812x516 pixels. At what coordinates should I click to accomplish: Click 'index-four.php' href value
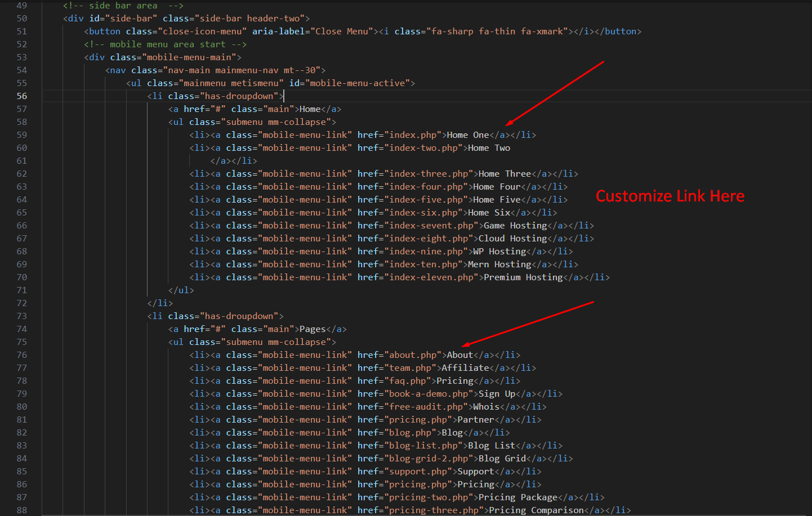(x=426, y=187)
